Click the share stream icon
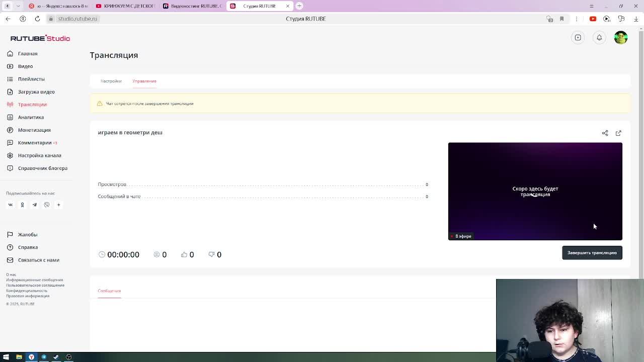The width and height of the screenshot is (644, 362). (605, 133)
